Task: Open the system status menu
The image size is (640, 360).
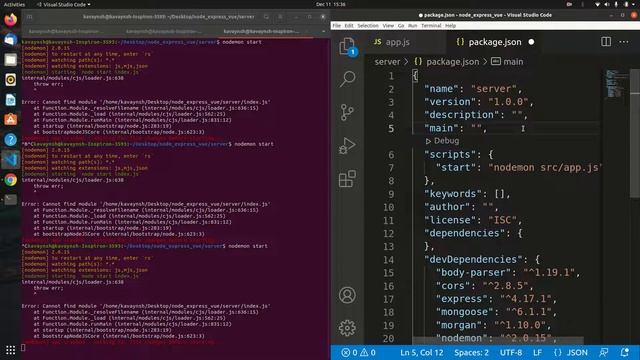Action: tap(616, 4)
